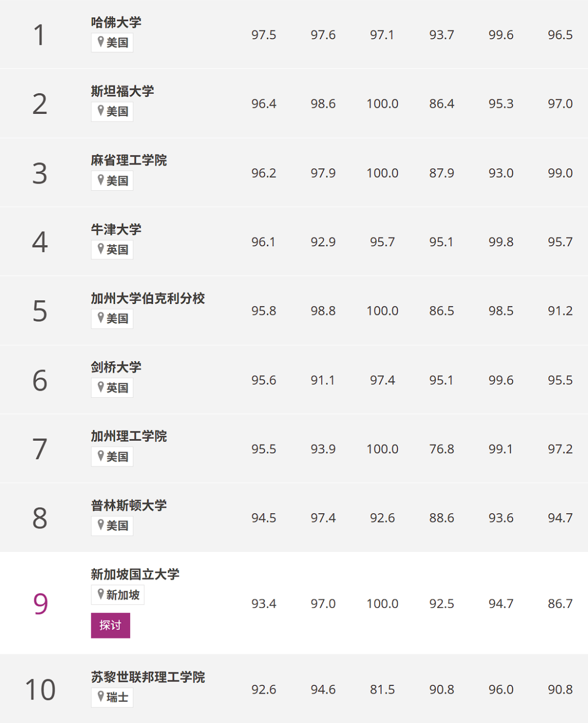Click the rank number 10
The image size is (588, 723).
[40, 690]
